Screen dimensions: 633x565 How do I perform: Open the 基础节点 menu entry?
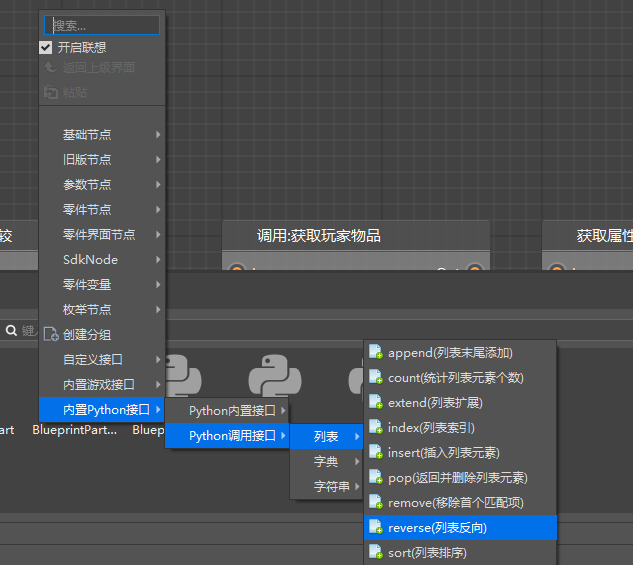(x=102, y=134)
